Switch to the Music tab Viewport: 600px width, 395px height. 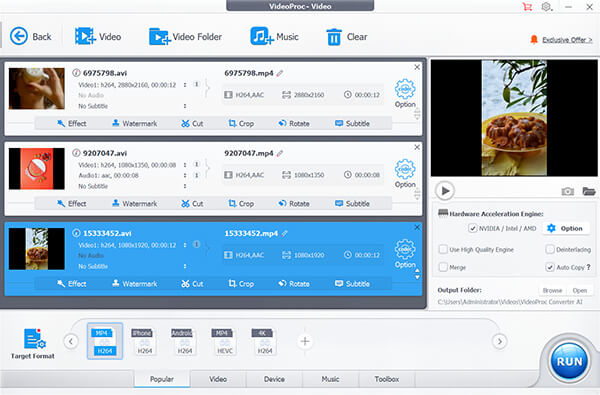[330, 379]
